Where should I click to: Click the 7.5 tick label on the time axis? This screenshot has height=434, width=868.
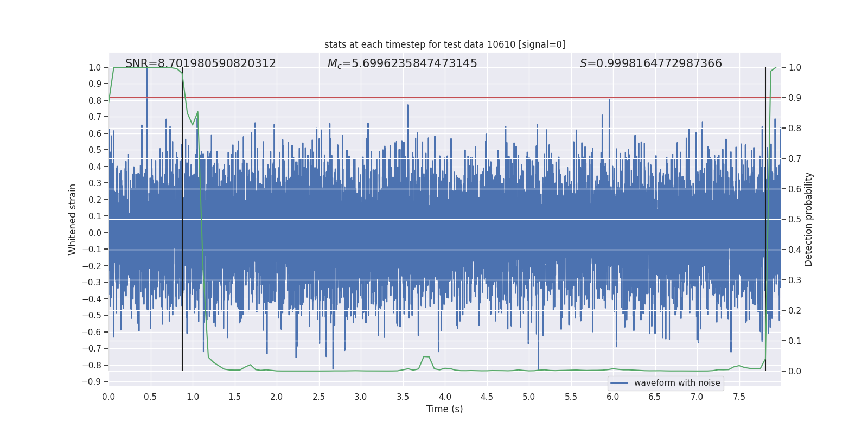pyautogui.click(x=739, y=397)
